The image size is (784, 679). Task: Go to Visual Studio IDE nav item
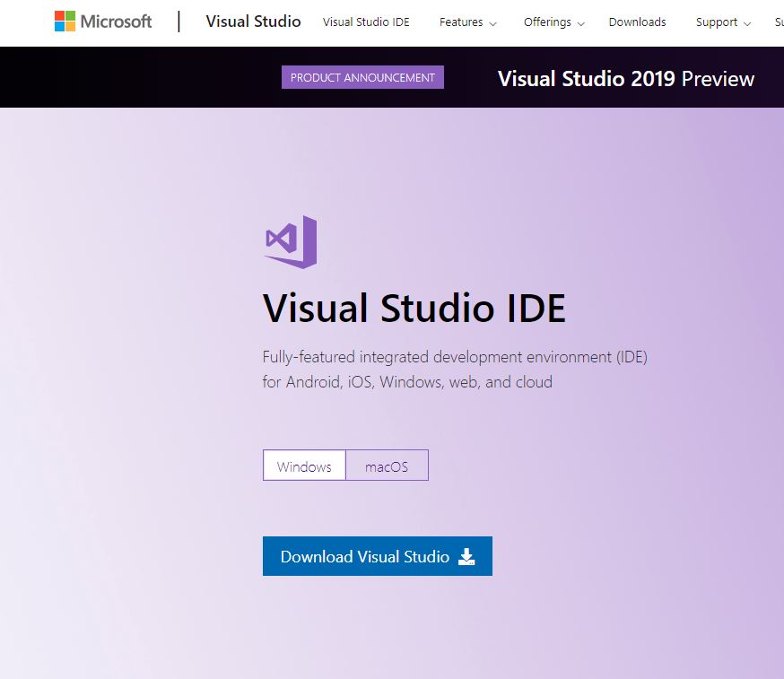(366, 22)
